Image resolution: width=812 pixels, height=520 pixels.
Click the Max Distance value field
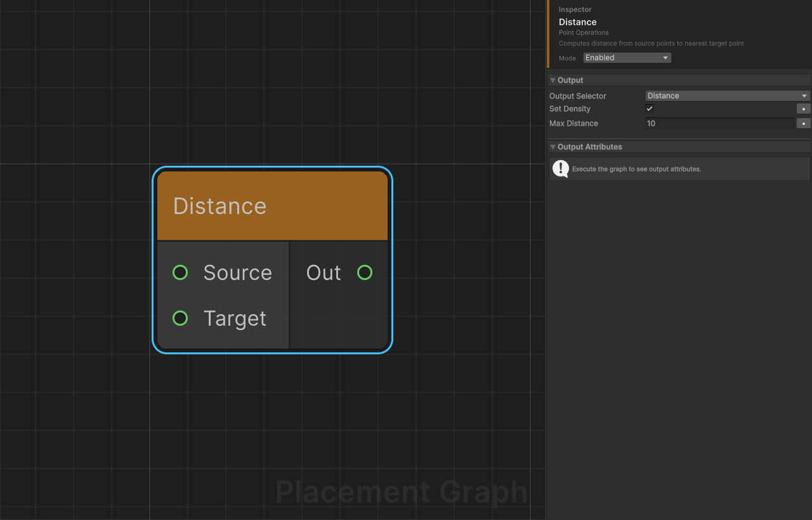[719, 123]
